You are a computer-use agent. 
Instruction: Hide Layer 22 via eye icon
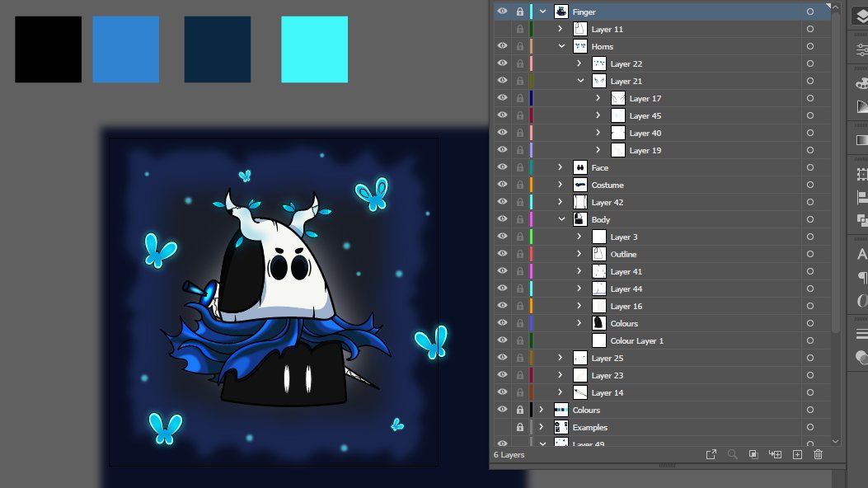click(502, 63)
